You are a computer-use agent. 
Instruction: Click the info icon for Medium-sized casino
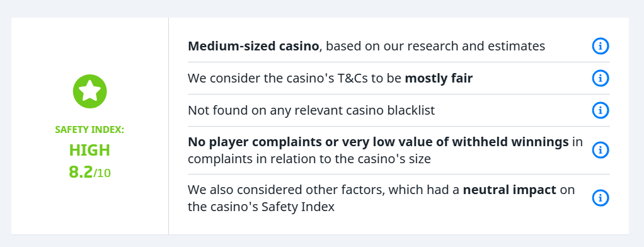click(600, 46)
